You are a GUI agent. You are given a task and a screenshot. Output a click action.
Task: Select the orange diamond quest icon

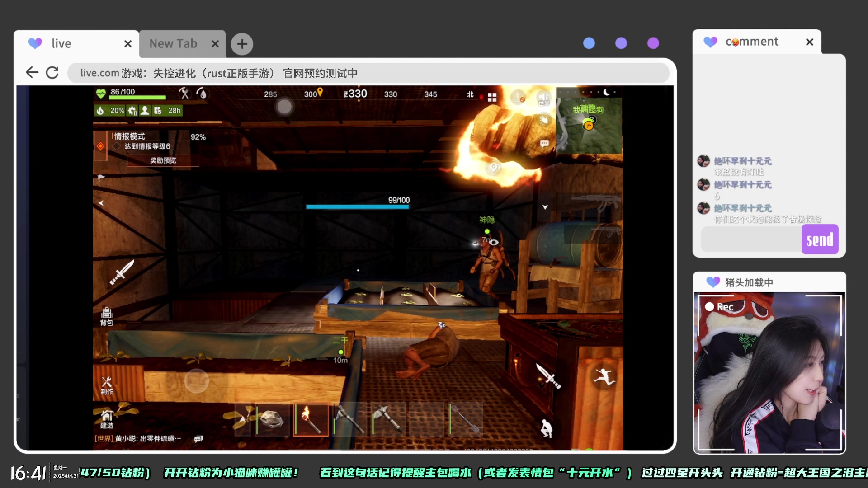[x=100, y=146]
